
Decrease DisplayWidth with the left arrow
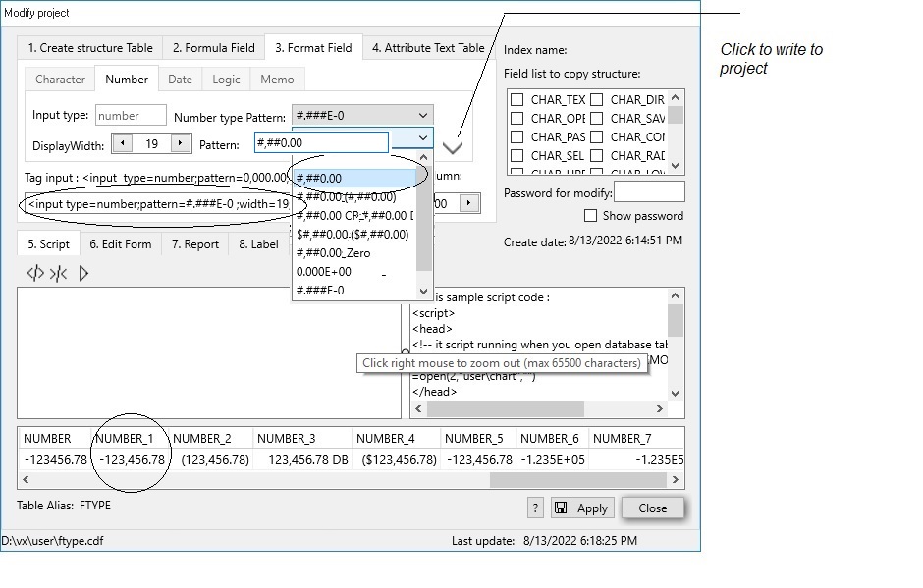(122, 143)
